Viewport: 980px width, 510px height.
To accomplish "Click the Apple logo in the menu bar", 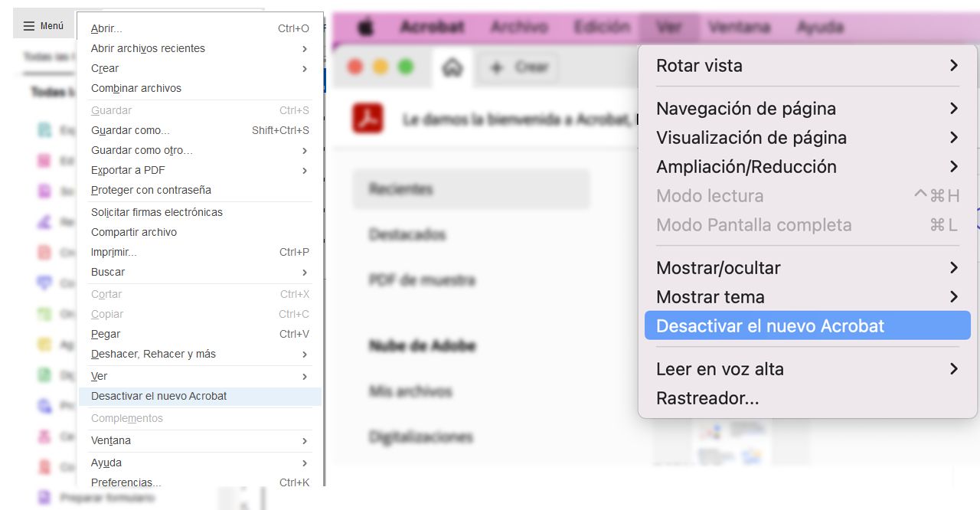I will 365,25.
